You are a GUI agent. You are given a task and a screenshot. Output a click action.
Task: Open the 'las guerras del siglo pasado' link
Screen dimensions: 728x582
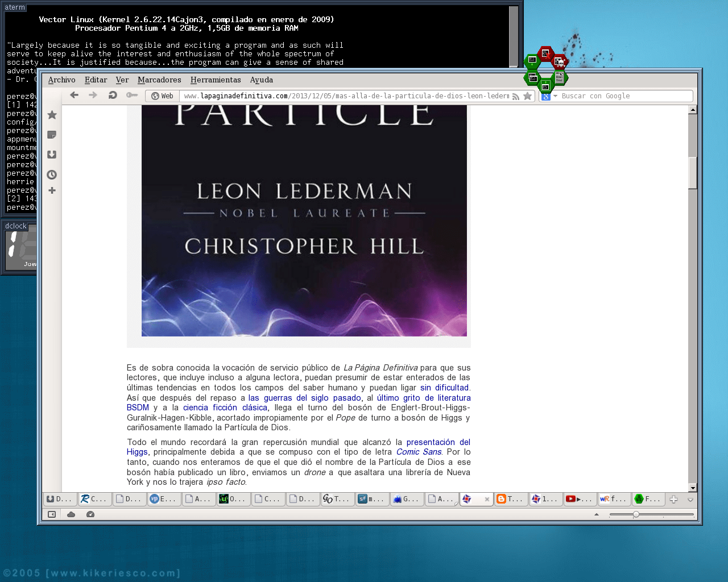click(305, 398)
